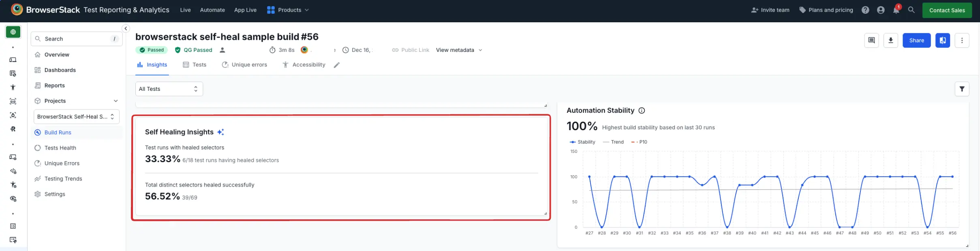The image size is (980, 251).
Task: Click the clock icon beside Dec 16
Action: 346,50
